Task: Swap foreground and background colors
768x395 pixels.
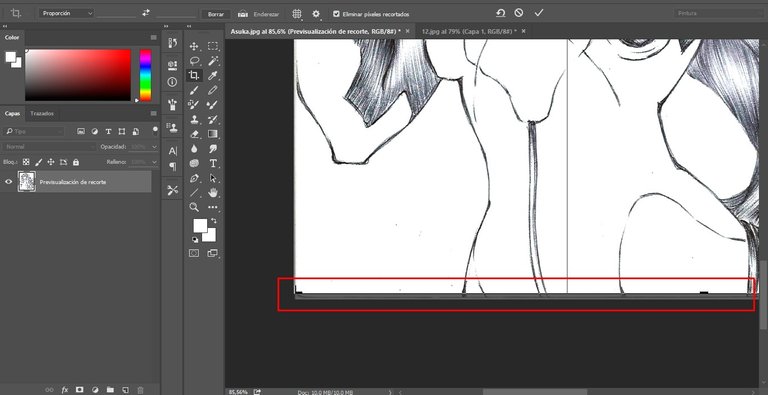Action: [214, 221]
